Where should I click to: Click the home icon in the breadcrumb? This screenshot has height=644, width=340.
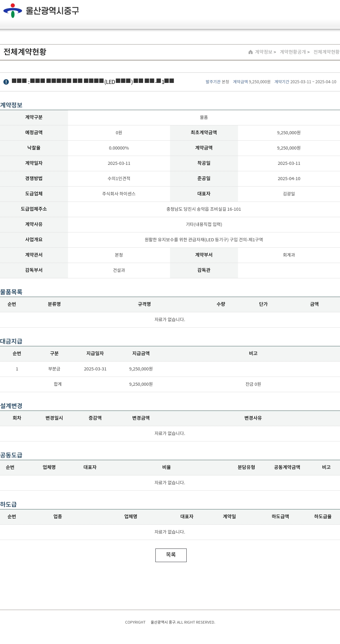[251, 52]
